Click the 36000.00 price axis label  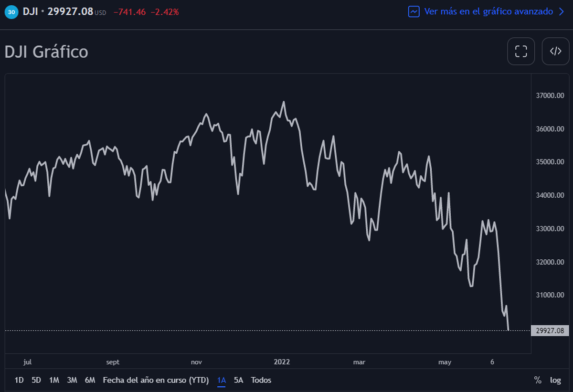click(x=550, y=129)
